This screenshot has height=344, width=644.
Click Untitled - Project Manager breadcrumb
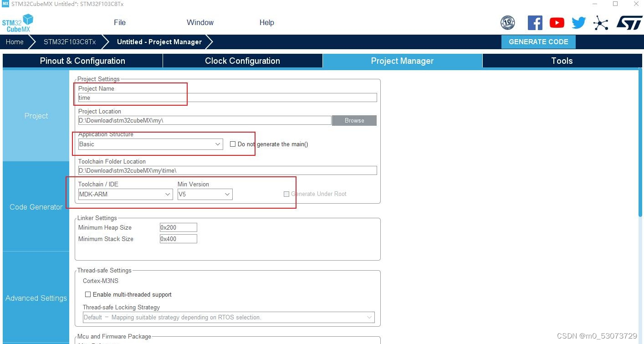[159, 42]
